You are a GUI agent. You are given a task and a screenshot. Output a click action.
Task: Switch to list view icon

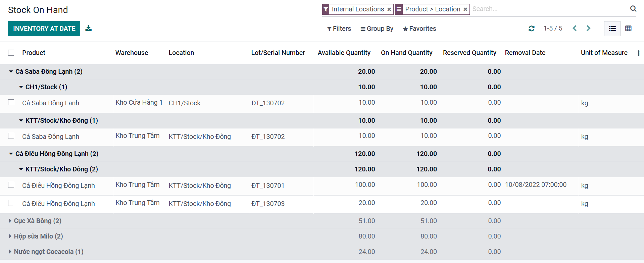click(x=612, y=29)
